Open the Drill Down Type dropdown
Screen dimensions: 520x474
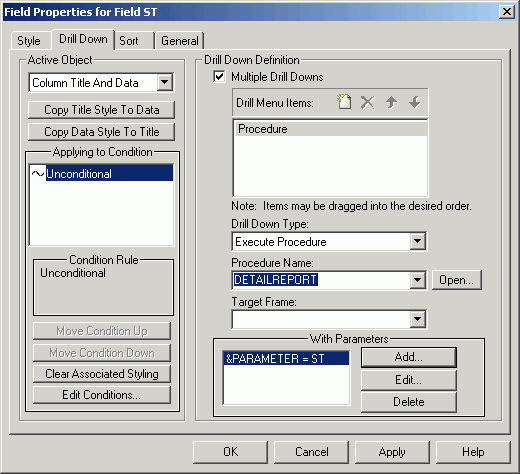coord(417,241)
